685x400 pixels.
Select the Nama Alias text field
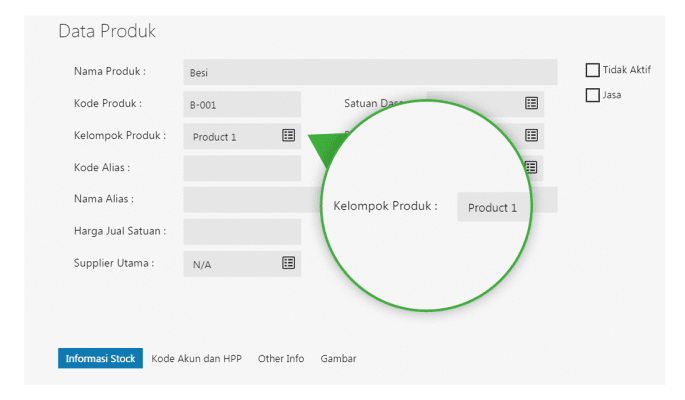point(250,200)
